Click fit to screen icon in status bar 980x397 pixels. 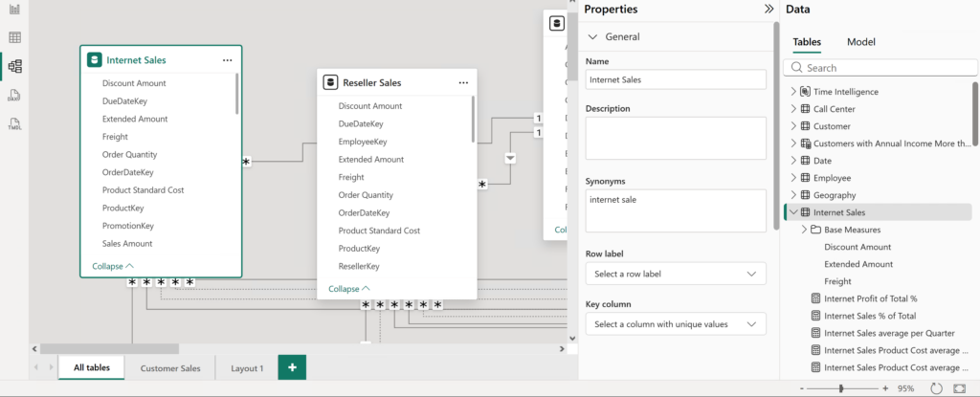tap(959, 388)
